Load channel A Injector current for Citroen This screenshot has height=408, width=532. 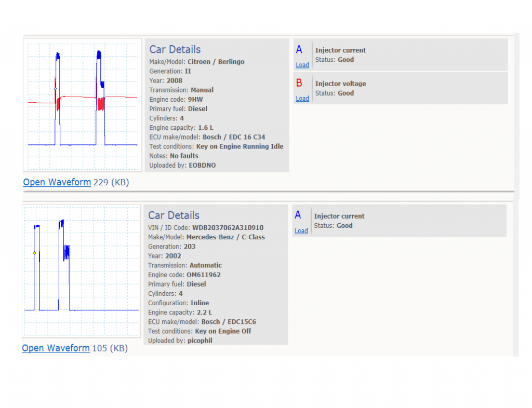coord(302,65)
